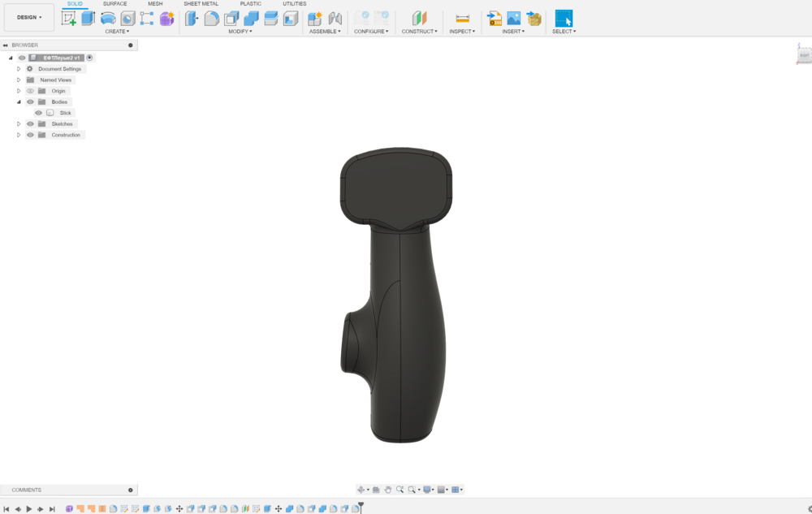Image resolution: width=812 pixels, height=514 pixels.
Task: Select the Create Sketch tool
Action: tap(68, 17)
